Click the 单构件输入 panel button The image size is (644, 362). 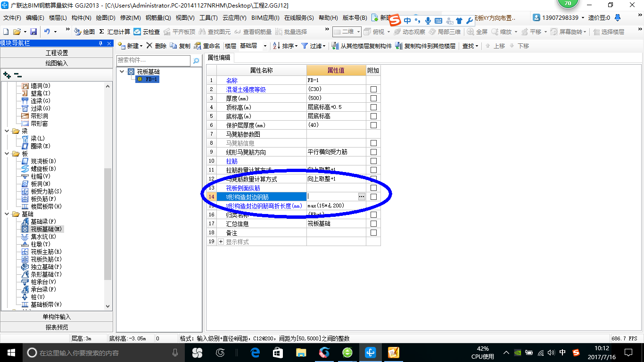(57, 317)
